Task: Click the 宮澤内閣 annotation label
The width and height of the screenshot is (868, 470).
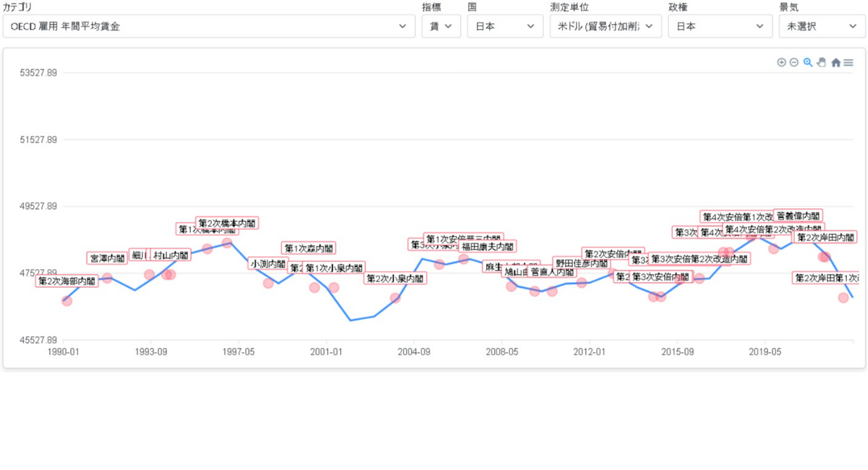Action: (107, 258)
